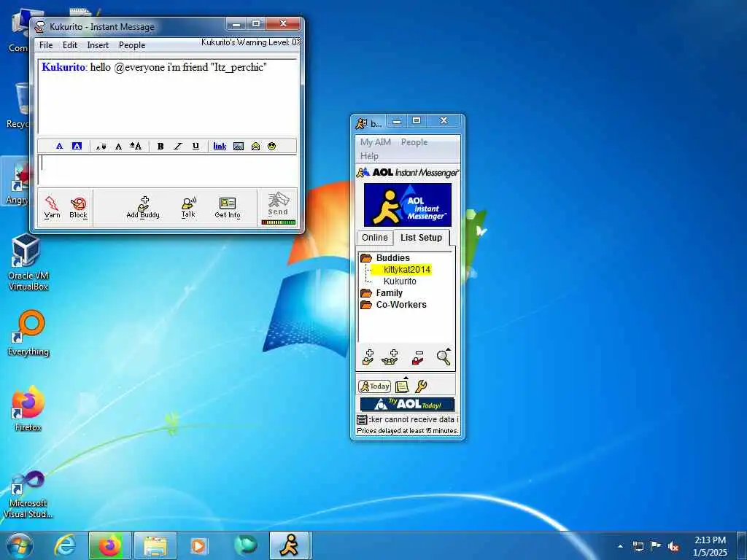Open Windows Explorer from the taskbar
Viewport: 747px width, 560px height.
(x=155, y=545)
